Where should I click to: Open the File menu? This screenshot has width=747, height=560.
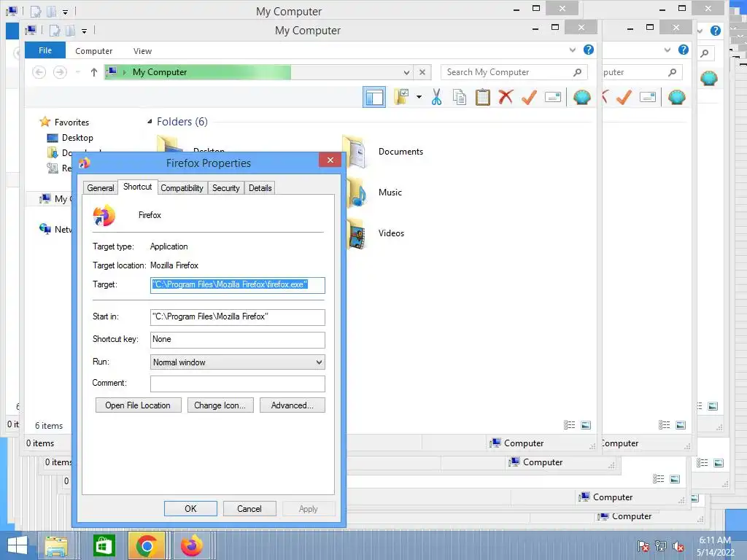click(x=45, y=50)
